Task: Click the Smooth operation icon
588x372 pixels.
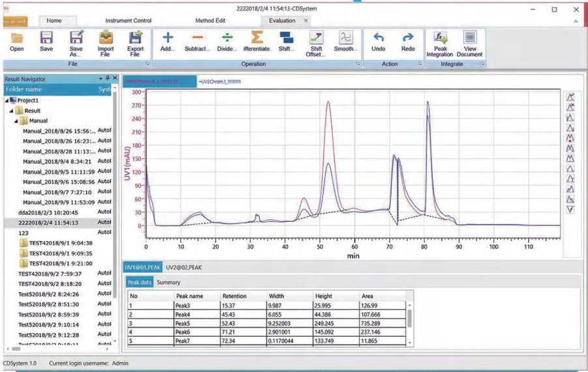Action: tap(345, 38)
